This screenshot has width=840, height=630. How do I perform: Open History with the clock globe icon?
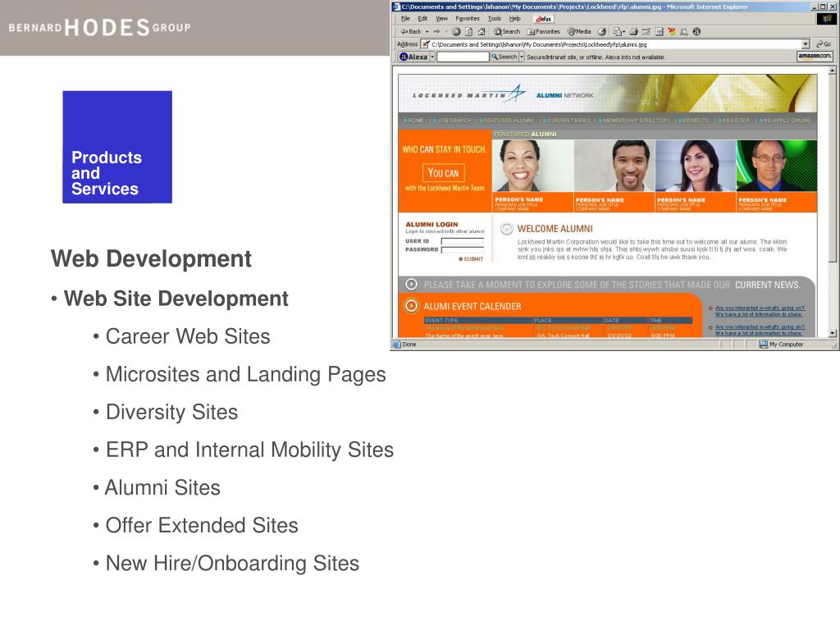tap(601, 32)
